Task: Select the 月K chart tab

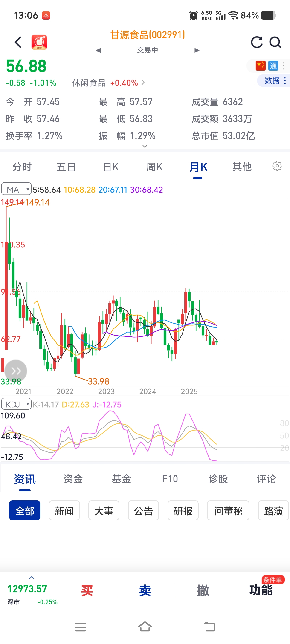Action: (x=198, y=167)
